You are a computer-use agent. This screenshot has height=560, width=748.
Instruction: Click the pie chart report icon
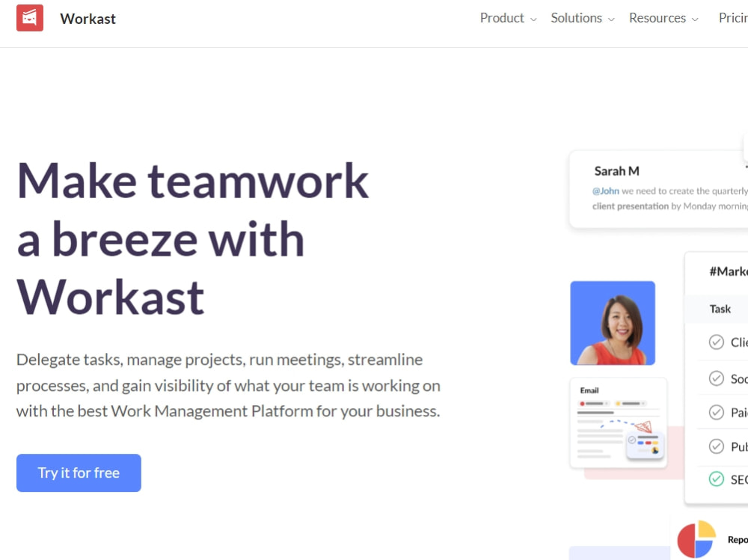point(696,540)
